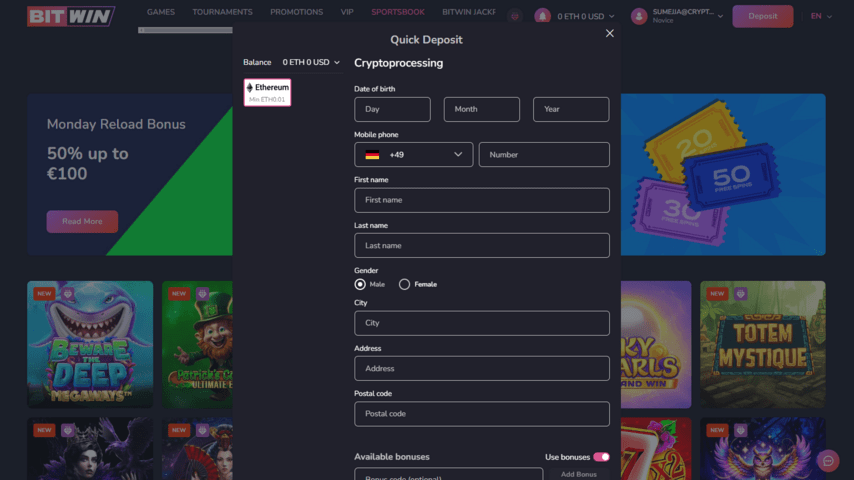Viewport: 854px width, 480px height.
Task: Click the user avatar icon
Action: point(639,16)
